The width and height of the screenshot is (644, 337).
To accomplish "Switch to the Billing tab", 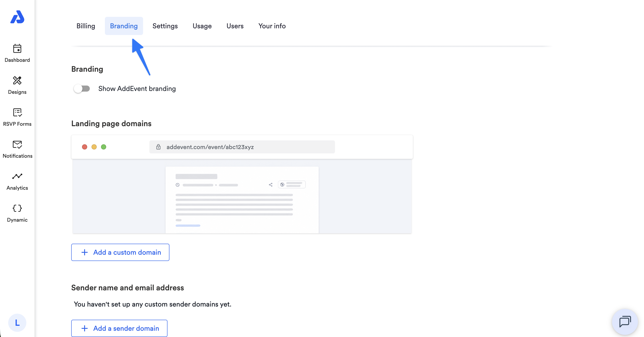I will [86, 26].
